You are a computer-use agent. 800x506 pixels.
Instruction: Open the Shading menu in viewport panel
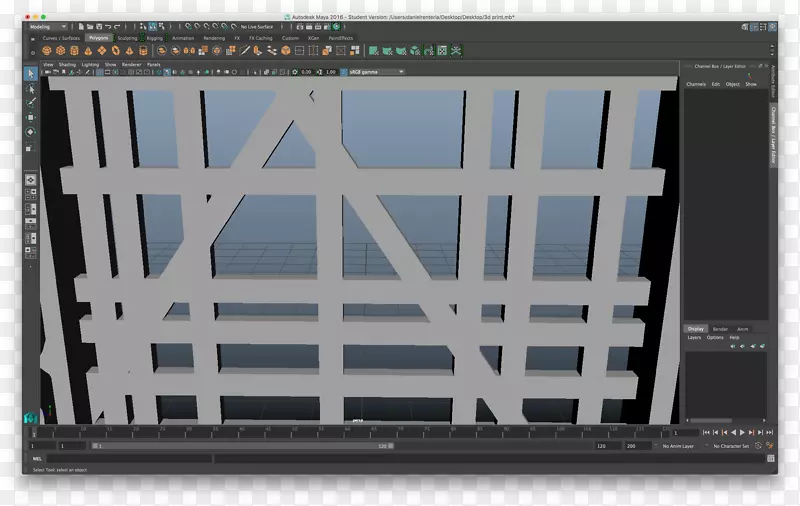point(67,64)
